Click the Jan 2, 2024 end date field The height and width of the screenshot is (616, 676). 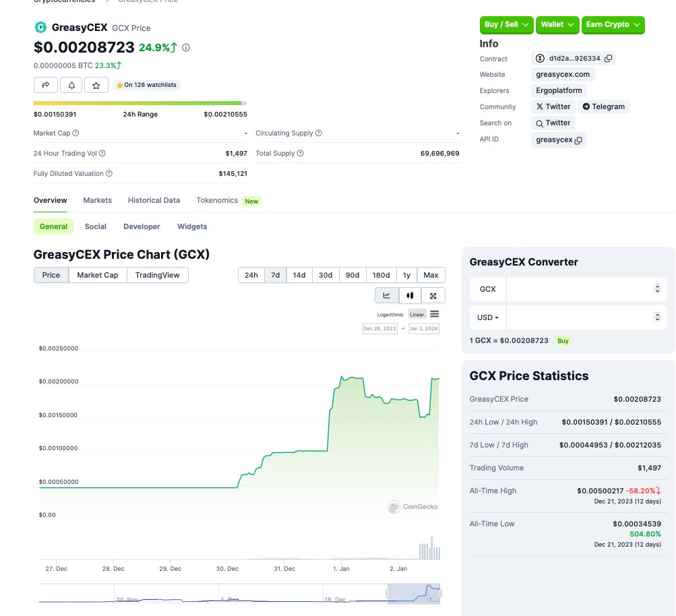(x=424, y=328)
